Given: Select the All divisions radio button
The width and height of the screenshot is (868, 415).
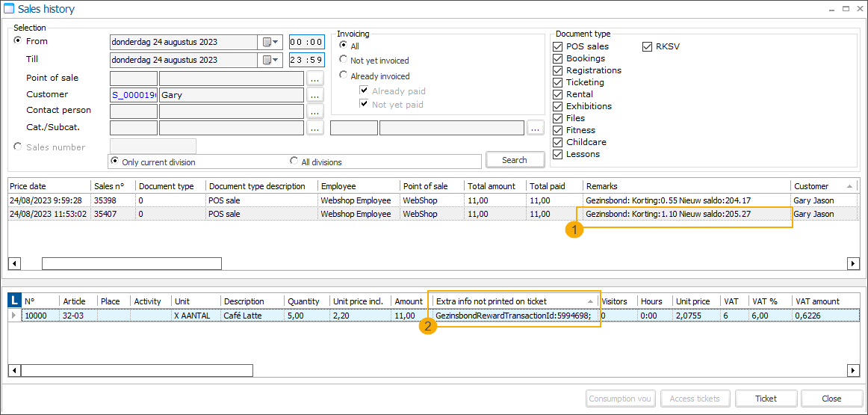Looking at the screenshot, I should [294, 162].
